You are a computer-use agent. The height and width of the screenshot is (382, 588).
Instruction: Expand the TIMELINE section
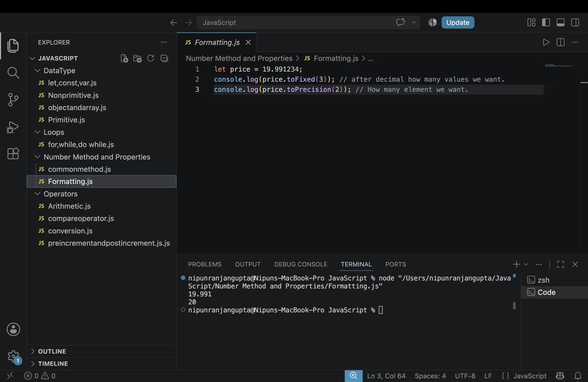click(102, 364)
